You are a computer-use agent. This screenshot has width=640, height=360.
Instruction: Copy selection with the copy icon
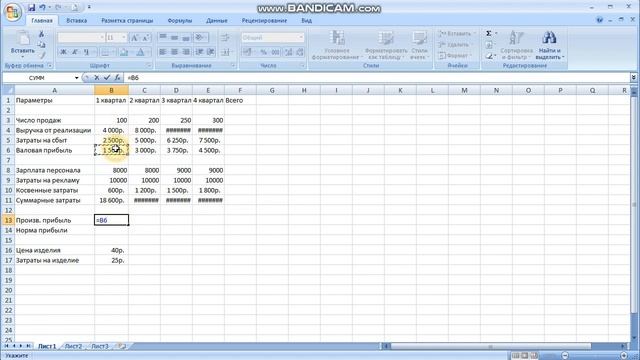pyautogui.click(x=41, y=44)
